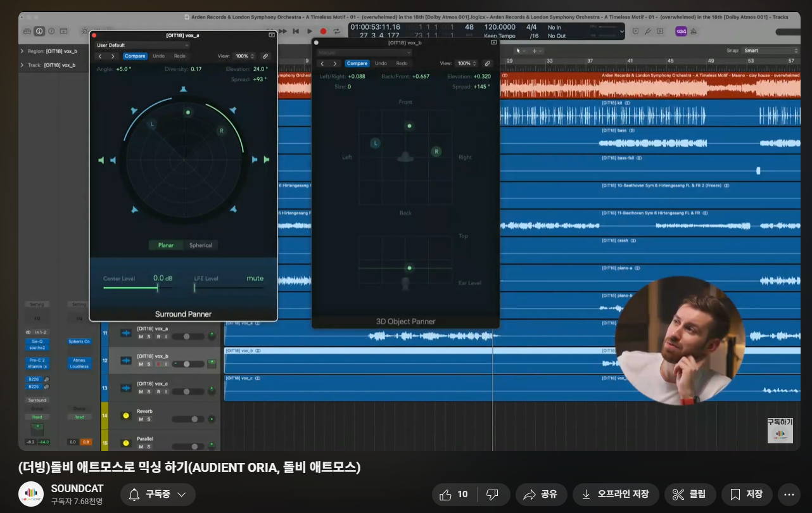The height and width of the screenshot is (513, 812).
Task: Click the Record button in transport
Action: pyautogui.click(x=323, y=31)
